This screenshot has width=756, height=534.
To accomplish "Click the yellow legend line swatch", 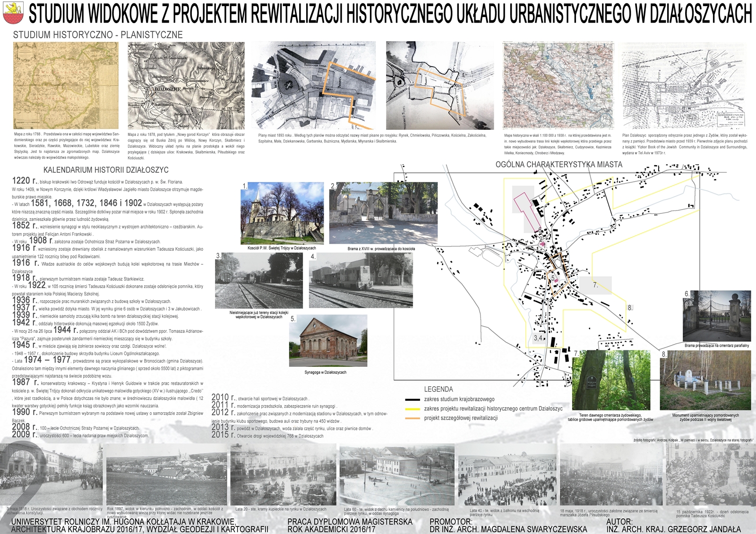I will point(412,409).
